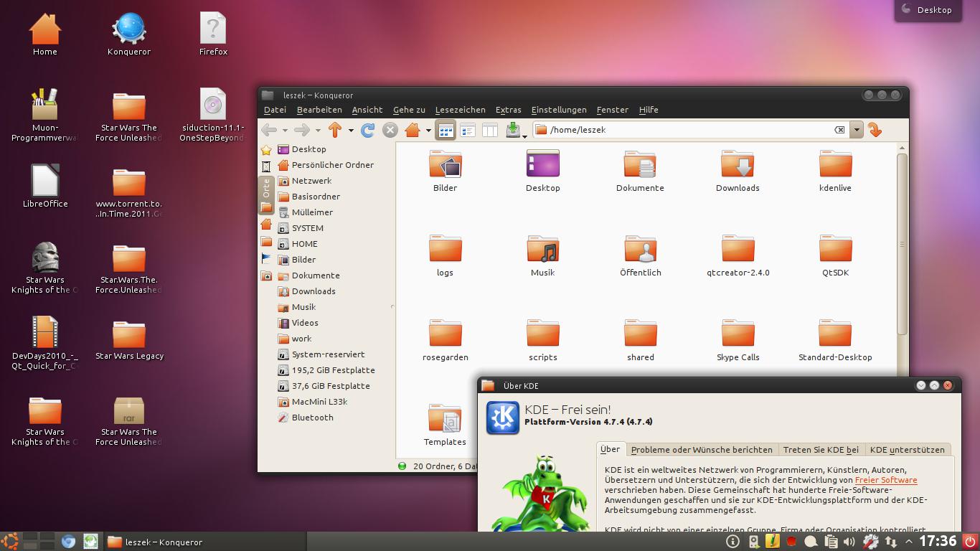Click history hourglass sidebar tab icon

point(266,166)
